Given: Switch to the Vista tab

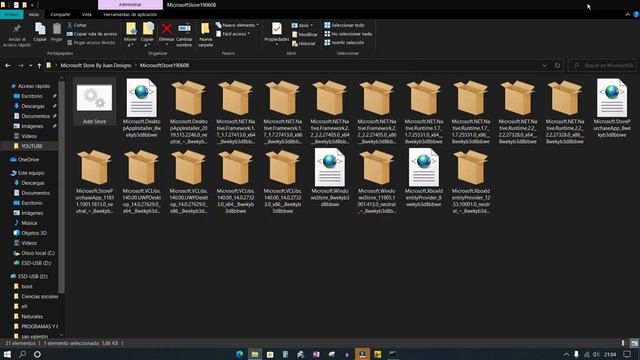Looking at the screenshot, I should (87, 14).
